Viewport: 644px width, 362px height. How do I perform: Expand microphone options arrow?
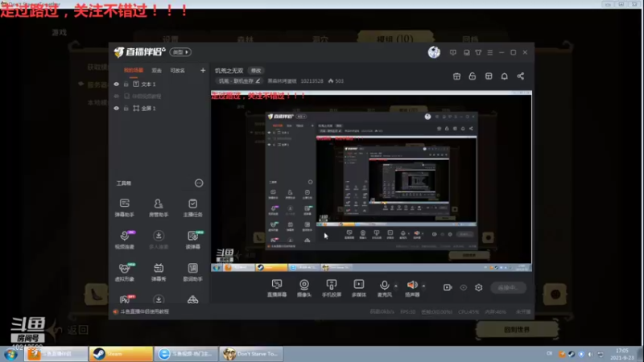coord(396,286)
